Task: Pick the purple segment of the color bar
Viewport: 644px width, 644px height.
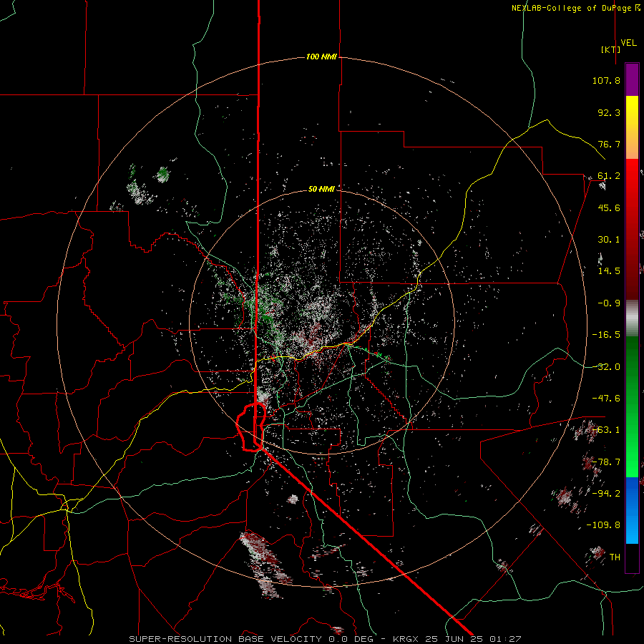Action: point(632,79)
